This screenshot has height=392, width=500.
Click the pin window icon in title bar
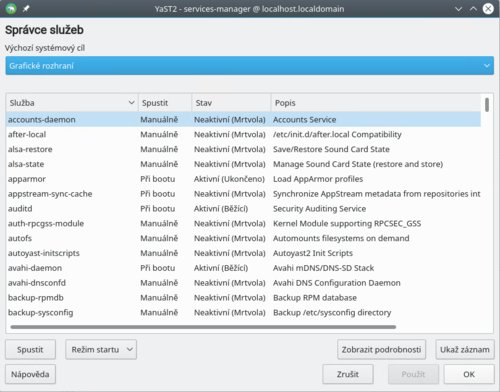click(26, 9)
